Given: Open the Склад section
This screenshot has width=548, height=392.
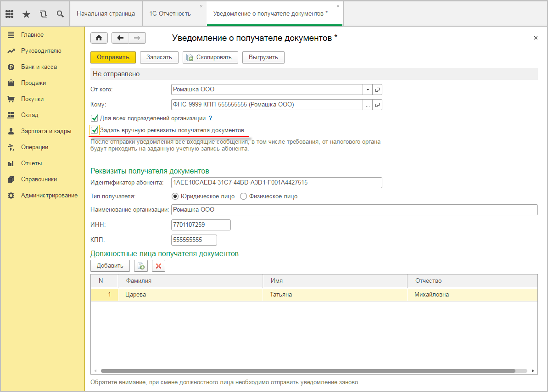Looking at the screenshot, I should coord(29,115).
